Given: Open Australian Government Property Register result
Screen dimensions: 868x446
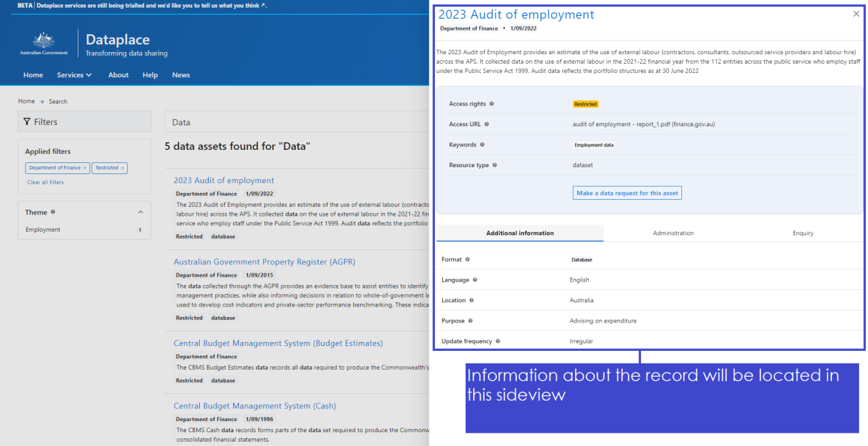Looking at the screenshot, I should click(264, 262).
